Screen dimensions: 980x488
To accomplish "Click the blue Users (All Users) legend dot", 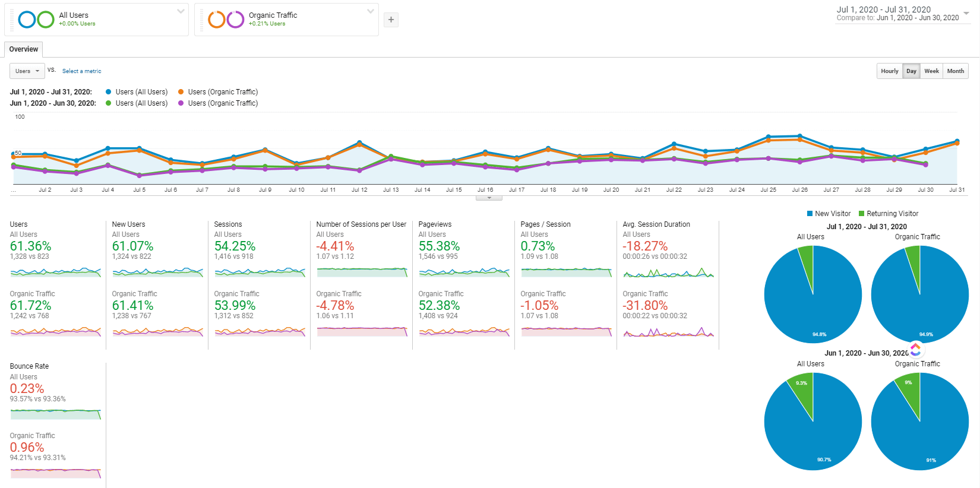I will (x=108, y=92).
